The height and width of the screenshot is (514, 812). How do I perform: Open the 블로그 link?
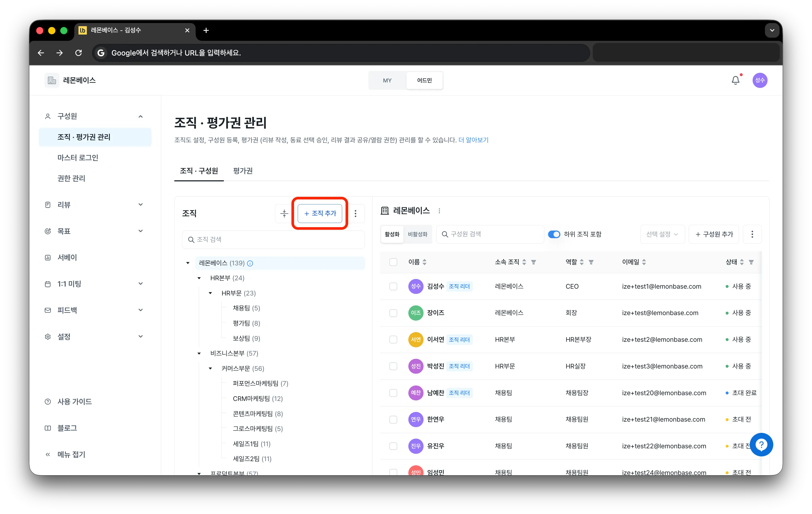[67, 428]
